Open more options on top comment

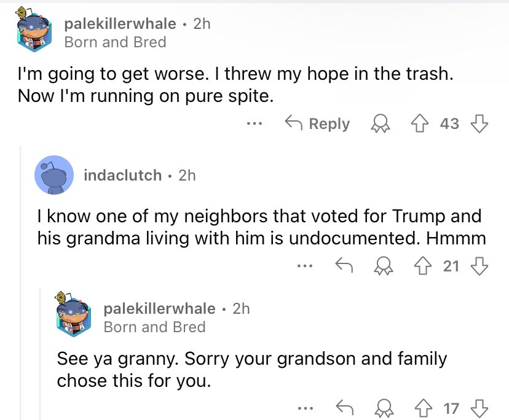click(x=254, y=123)
